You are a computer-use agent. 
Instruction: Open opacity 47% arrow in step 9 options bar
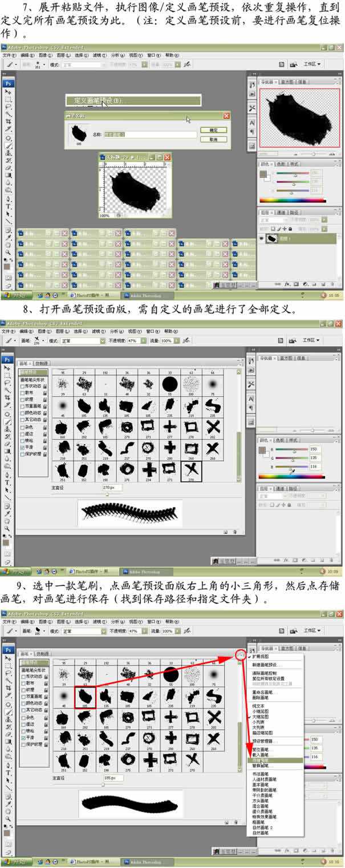click(144, 632)
